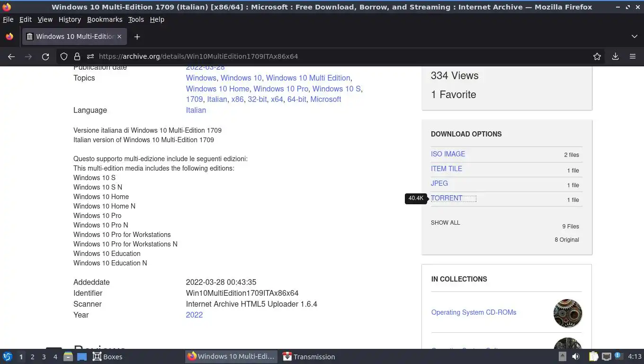Open the Windows 10 Pro topic
The height and width of the screenshot is (364, 644).
click(x=281, y=89)
